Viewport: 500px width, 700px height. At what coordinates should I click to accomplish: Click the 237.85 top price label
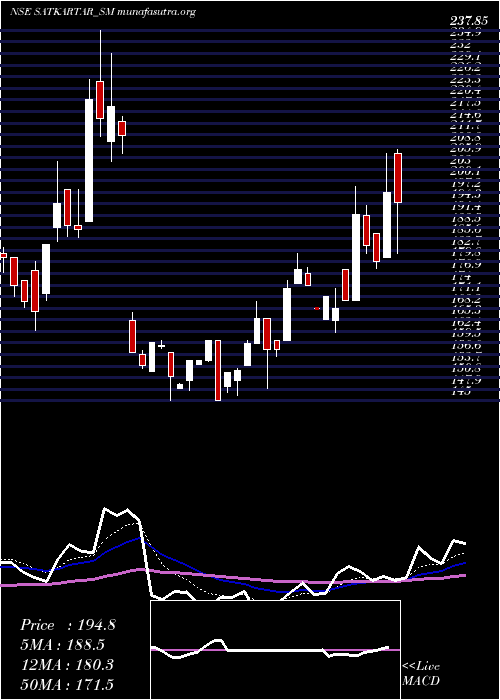pyautogui.click(x=471, y=21)
